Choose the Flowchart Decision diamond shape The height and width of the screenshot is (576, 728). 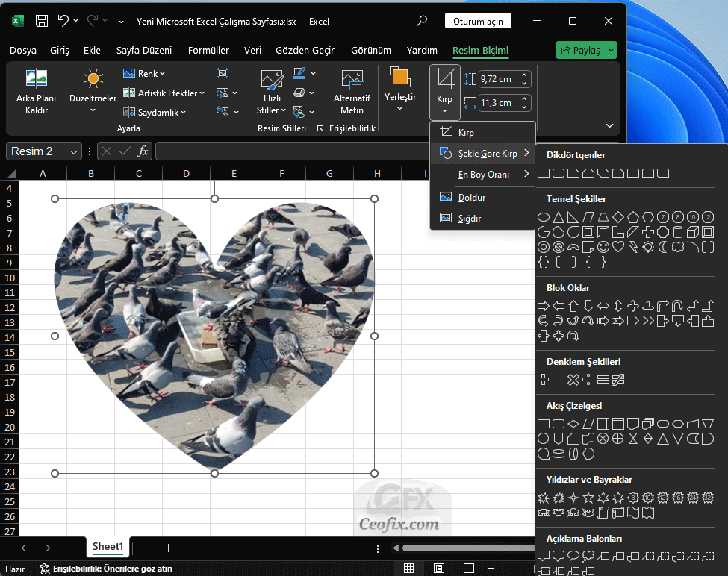pyautogui.click(x=573, y=424)
